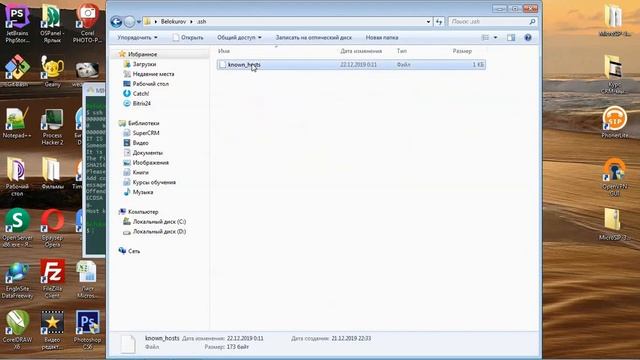Select EnginSite DataFreeway desktop icon
This screenshot has width=640, height=360.
17,280
